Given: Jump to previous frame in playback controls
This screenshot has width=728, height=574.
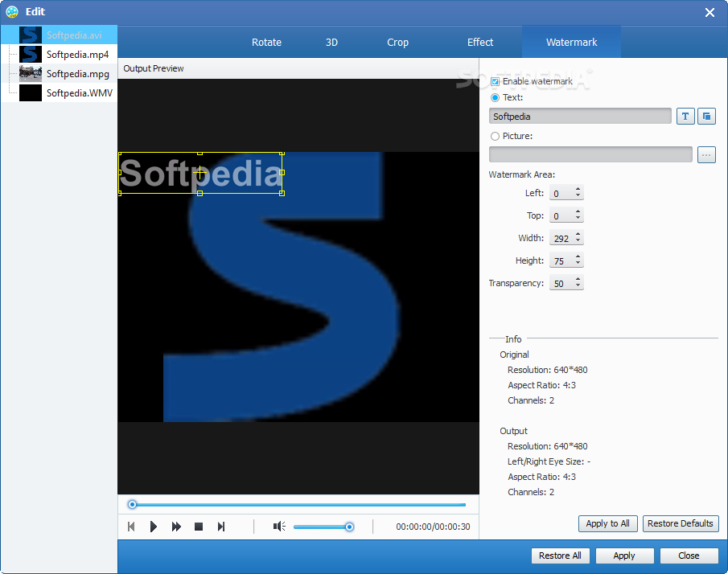Looking at the screenshot, I should point(131,527).
